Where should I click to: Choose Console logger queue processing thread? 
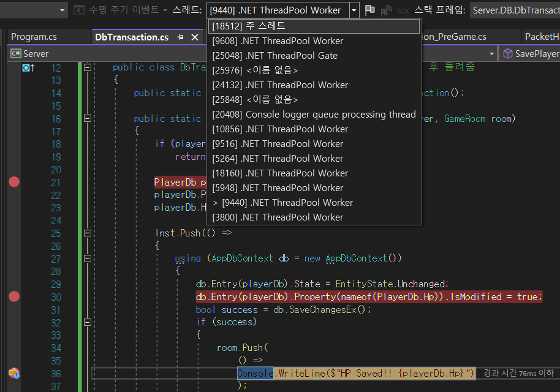(314, 115)
